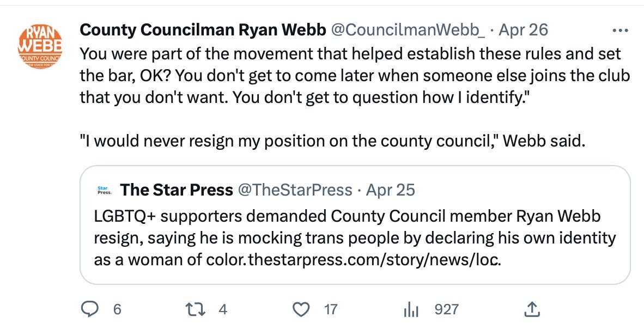This screenshot has width=644, height=329.
Task: Open County Councilman Ryan Webb's display name
Action: (x=201, y=29)
